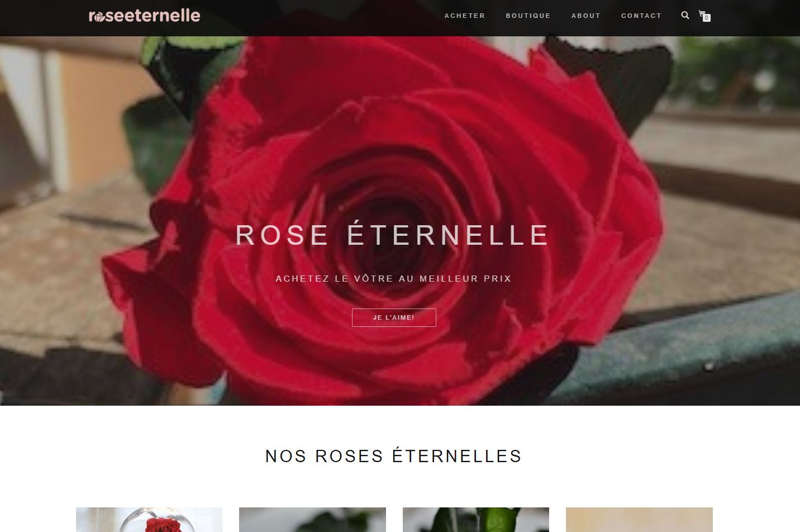Open the search magnifier icon
Screen dimensions: 800x532
tap(685, 15)
